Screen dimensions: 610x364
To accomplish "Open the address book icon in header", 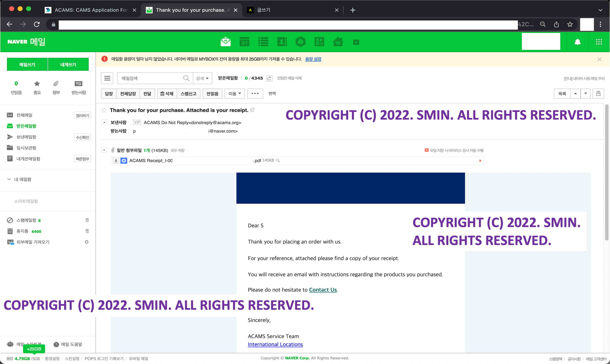I will [x=282, y=42].
